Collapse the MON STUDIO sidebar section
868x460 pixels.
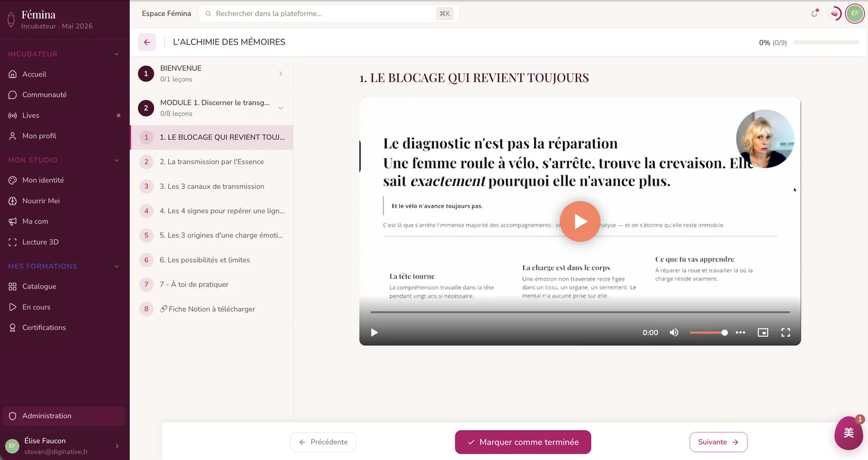pos(117,160)
